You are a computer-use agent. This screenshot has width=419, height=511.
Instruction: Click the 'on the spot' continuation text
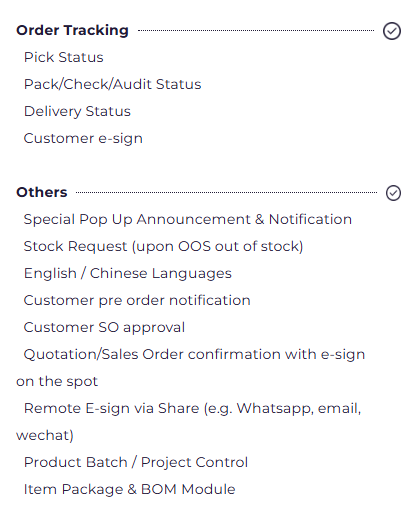(57, 382)
